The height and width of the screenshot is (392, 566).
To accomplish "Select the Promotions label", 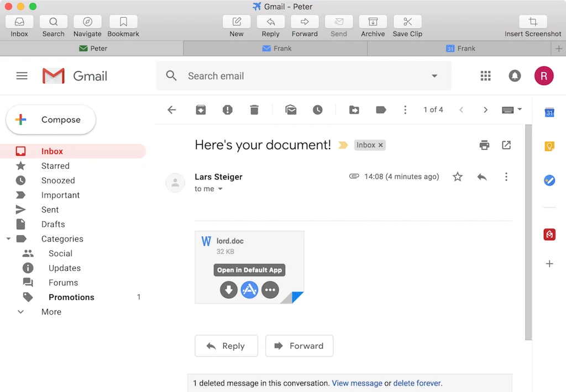I will click(71, 297).
